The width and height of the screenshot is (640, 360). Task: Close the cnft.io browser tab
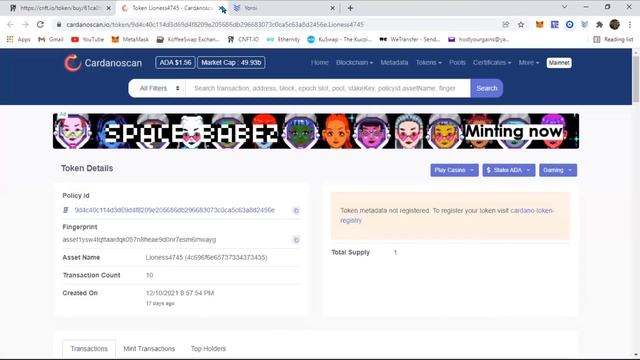coord(109,8)
